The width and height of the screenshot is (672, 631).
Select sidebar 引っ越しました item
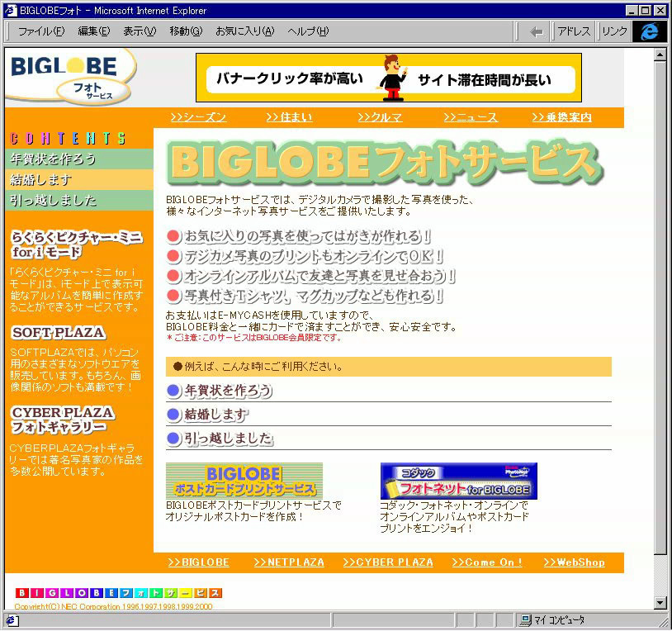pos(79,200)
